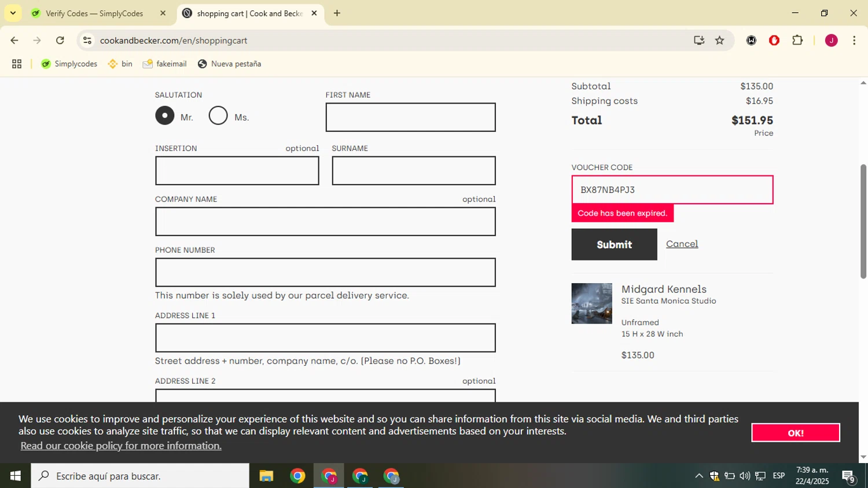Open the apps grid in bookmarks bar
This screenshot has height=488, width=868.
pyautogui.click(x=17, y=64)
